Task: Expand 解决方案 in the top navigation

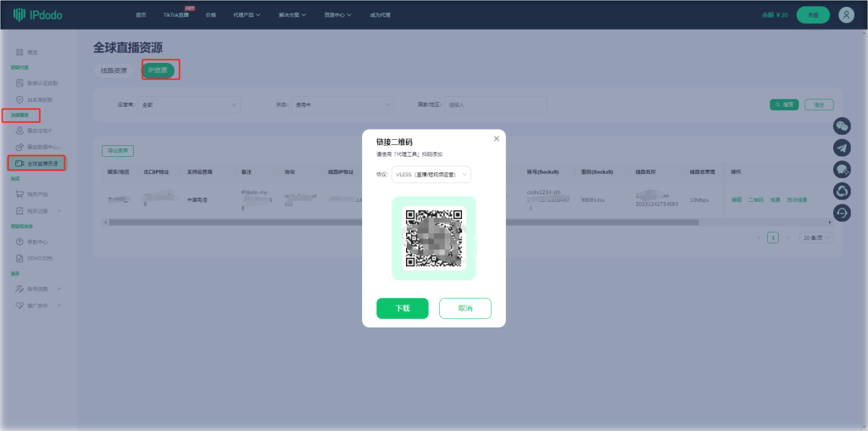Action: click(292, 15)
